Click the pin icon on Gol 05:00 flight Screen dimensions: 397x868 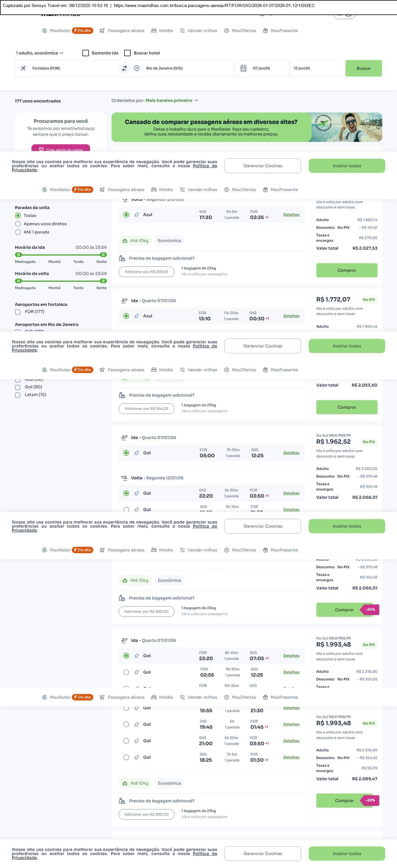click(136, 453)
